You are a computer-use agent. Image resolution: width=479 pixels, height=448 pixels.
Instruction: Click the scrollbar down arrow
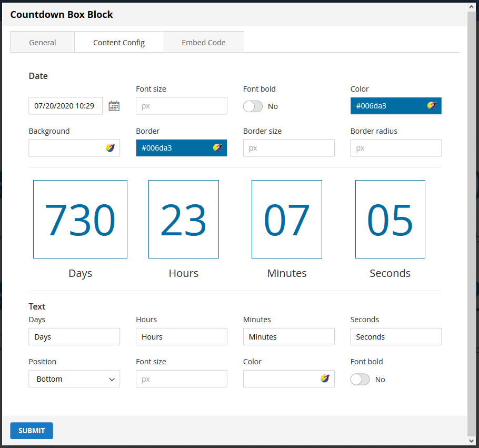coord(472,441)
